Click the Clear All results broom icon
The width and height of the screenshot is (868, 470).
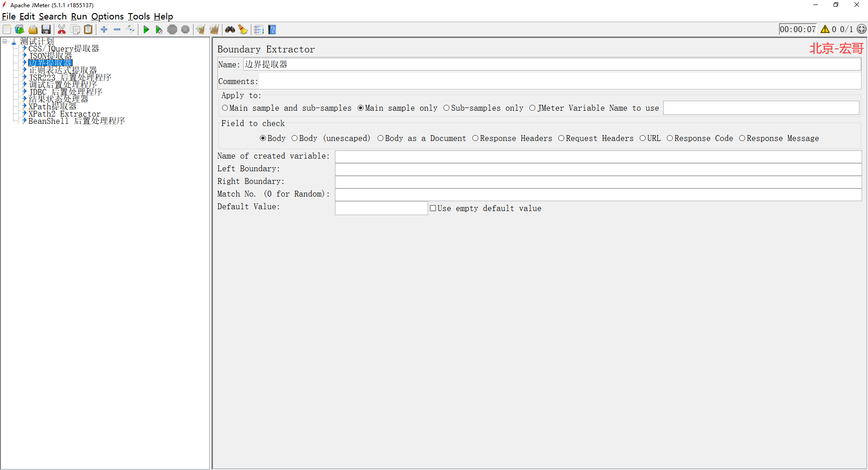click(x=214, y=29)
